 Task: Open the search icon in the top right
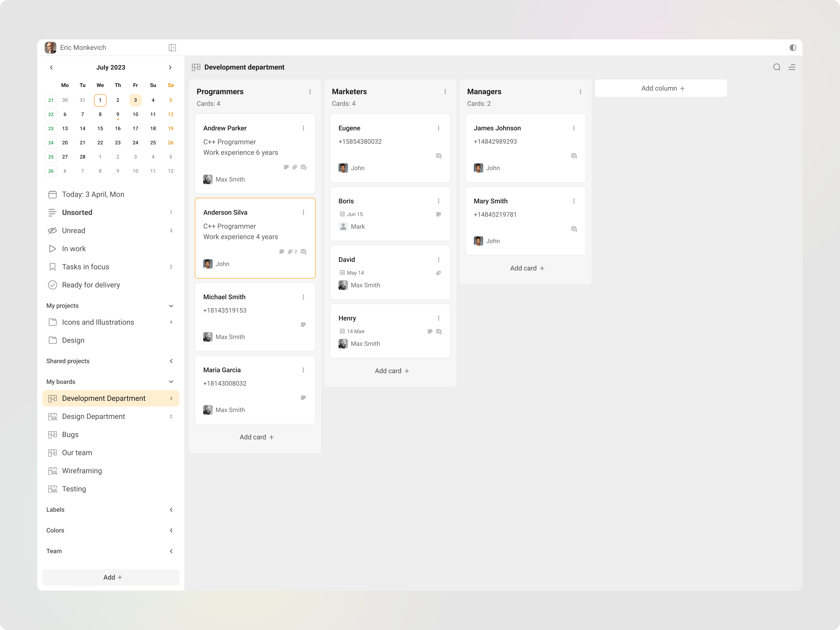[x=776, y=67]
